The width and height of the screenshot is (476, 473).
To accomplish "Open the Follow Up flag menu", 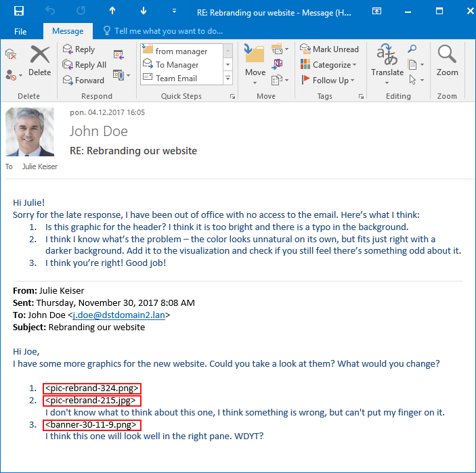I will coord(328,80).
